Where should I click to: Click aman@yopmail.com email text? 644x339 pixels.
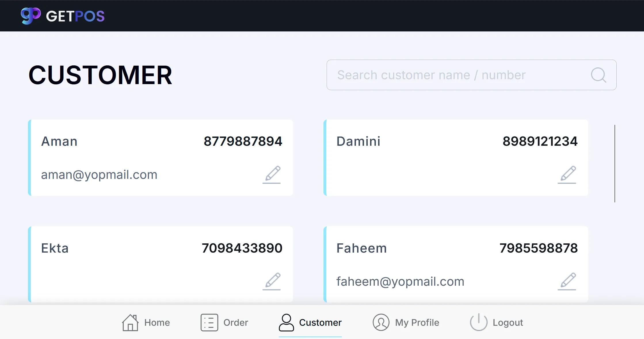pyautogui.click(x=99, y=175)
